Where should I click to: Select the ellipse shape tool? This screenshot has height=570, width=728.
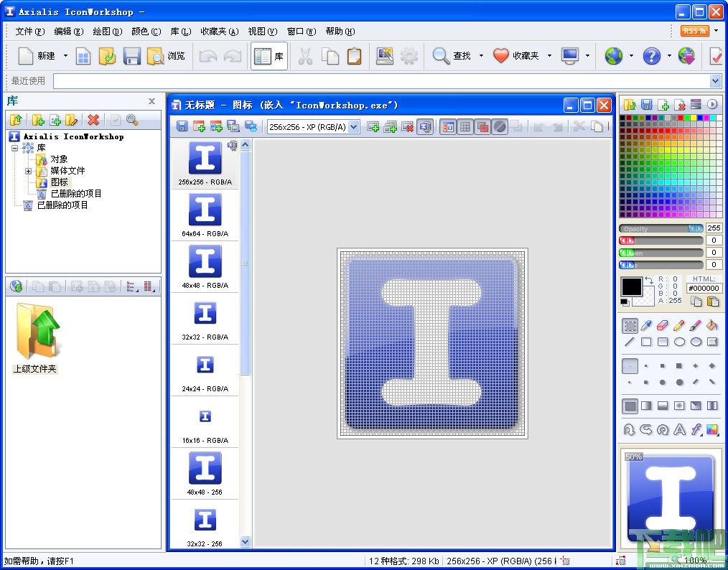tap(679, 342)
